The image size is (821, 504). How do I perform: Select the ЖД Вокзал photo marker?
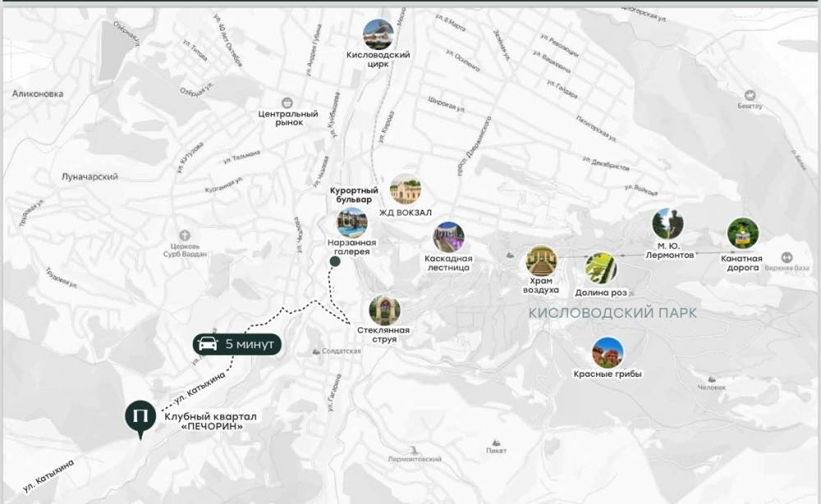pyautogui.click(x=406, y=190)
